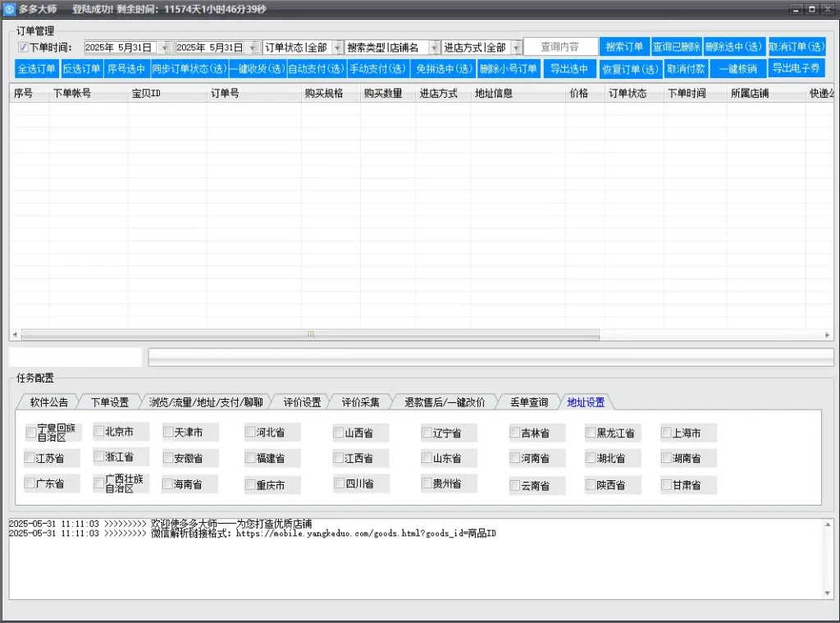
Task: Click the 宝贝ID column header
Action: (x=167, y=94)
